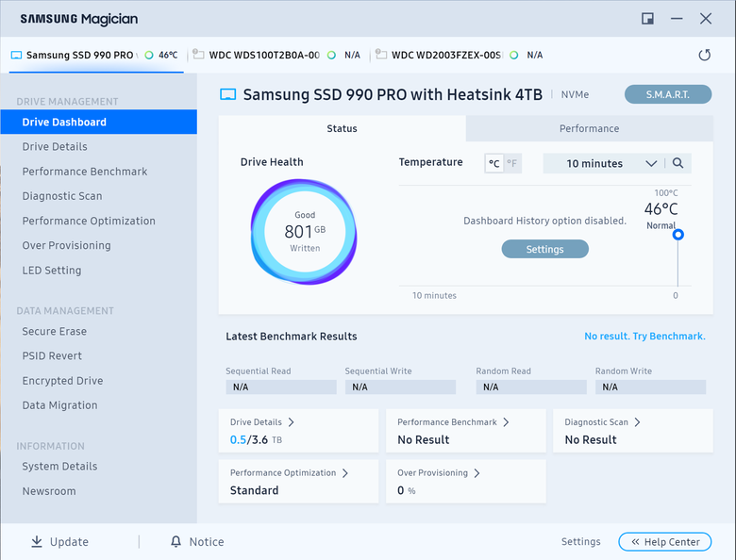Open Notice at the bottom bar
This screenshot has height=560, width=736.
pyautogui.click(x=197, y=542)
